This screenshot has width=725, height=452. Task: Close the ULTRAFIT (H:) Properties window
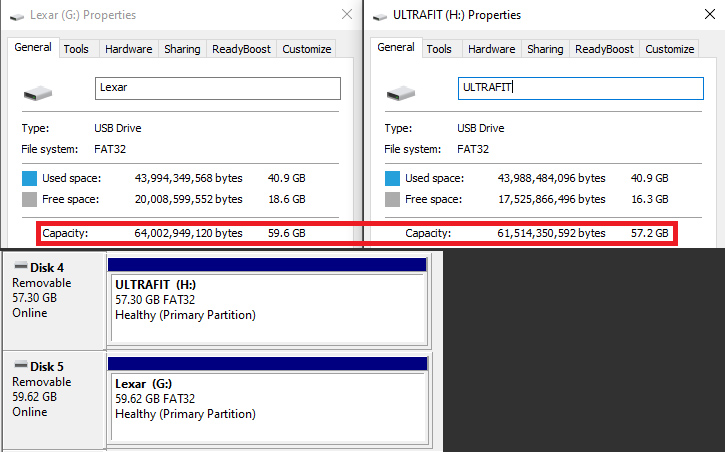click(710, 14)
